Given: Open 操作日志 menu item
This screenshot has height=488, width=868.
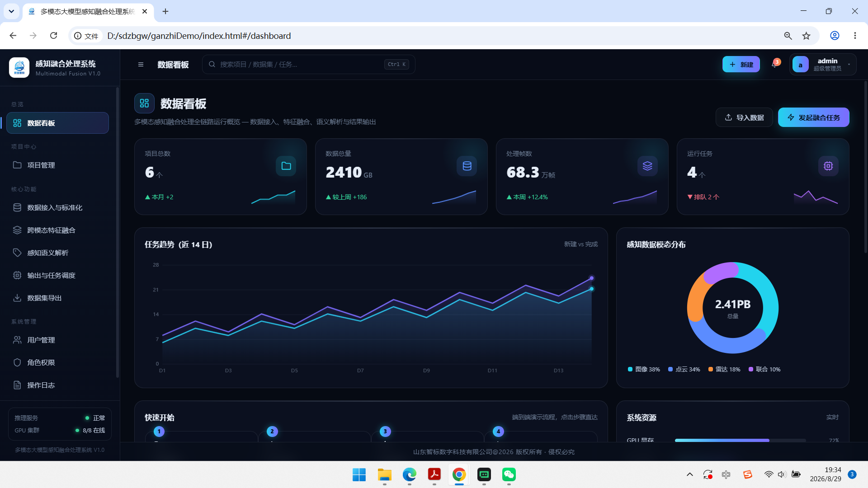Looking at the screenshot, I should [x=58, y=385].
